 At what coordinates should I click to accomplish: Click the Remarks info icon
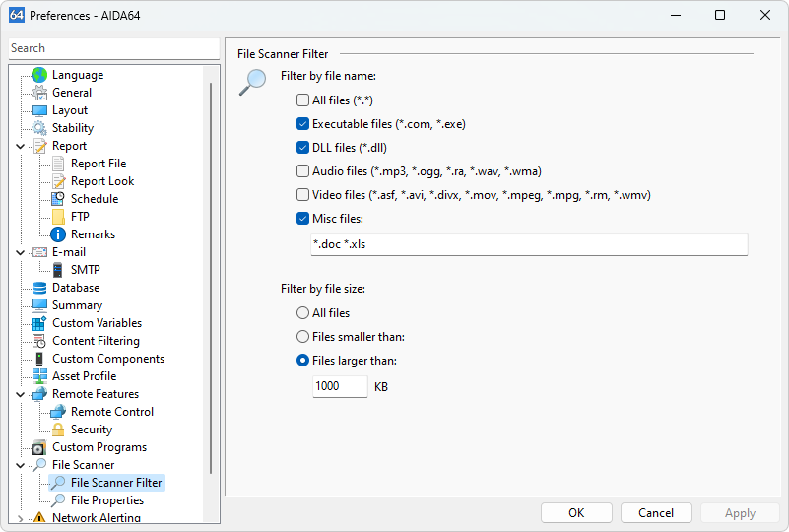58,234
